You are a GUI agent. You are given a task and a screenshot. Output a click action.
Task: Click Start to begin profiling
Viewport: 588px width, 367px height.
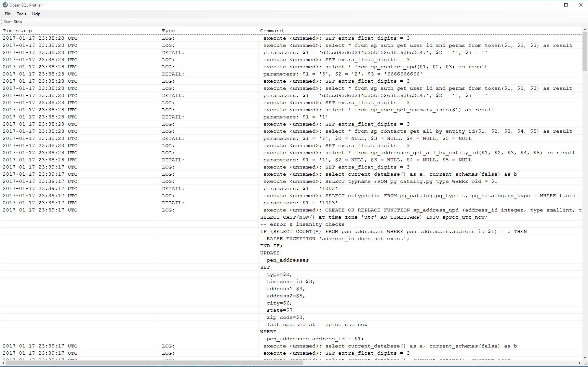pyautogui.click(x=8, y=22)
